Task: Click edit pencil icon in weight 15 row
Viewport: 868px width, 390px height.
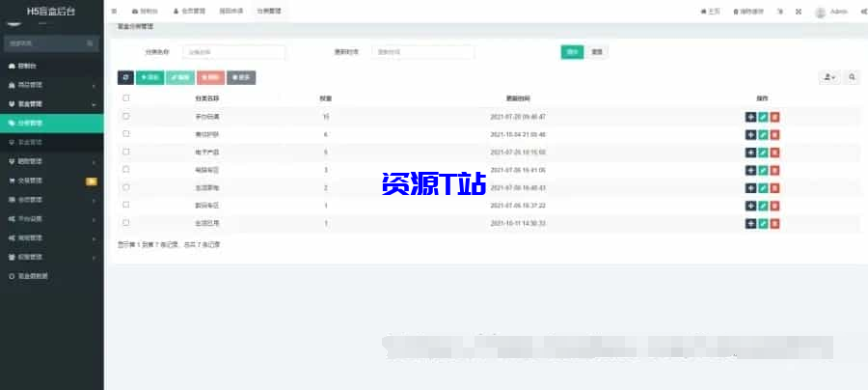Action: pyautogui.click(x=763, y=117)
